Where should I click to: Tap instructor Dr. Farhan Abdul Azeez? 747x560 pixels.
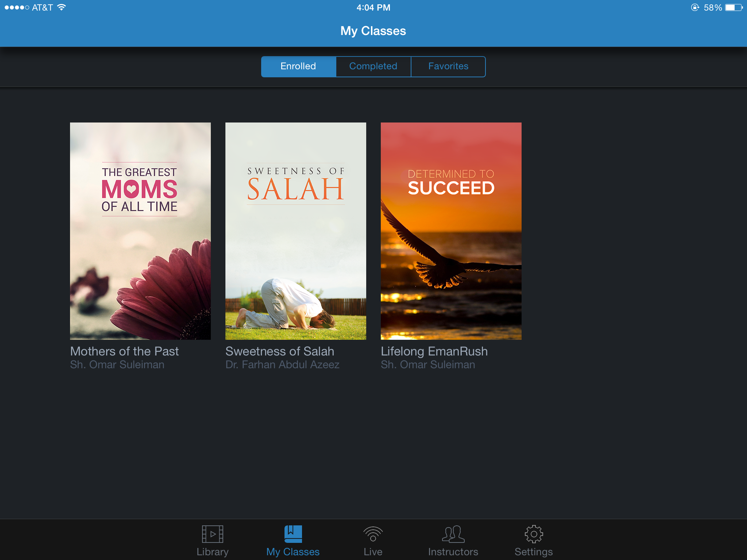282,365
